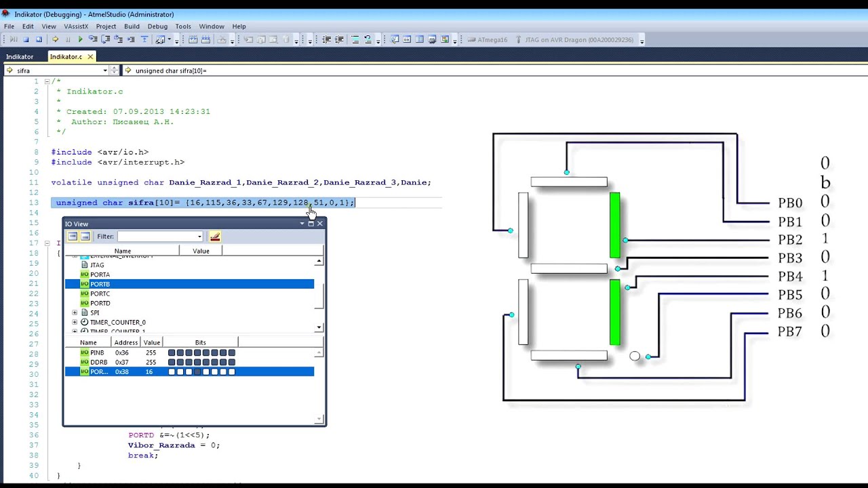The height and width of the screenshot is (488, 868).
Task: Expand the SPI tree node
Action: click(75, 312)
